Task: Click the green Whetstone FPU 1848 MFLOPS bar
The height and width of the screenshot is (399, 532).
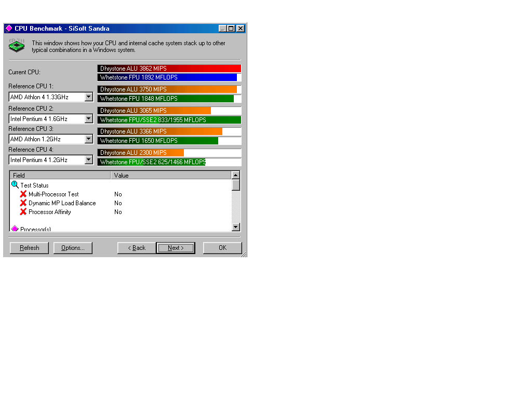Action: (166, 99)
